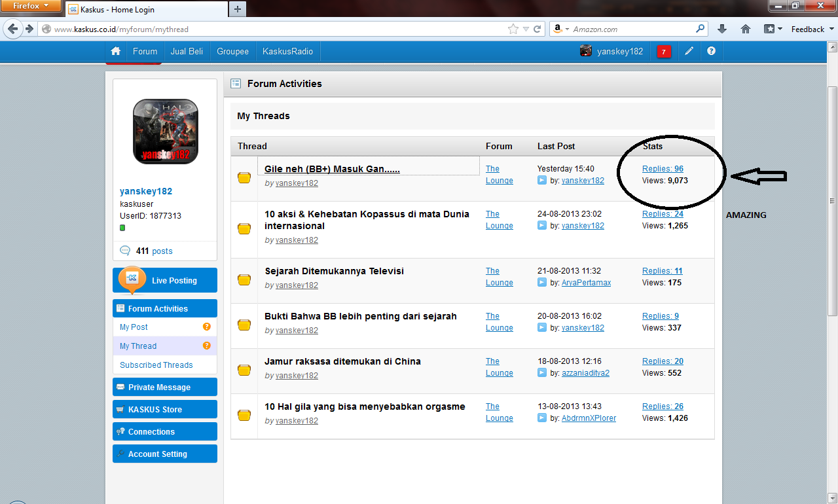Image resolution: width=838 pixels, height=504 pixels.
Task: Open Jual Beli in the navbar
Action: click(x=187, y=51)
